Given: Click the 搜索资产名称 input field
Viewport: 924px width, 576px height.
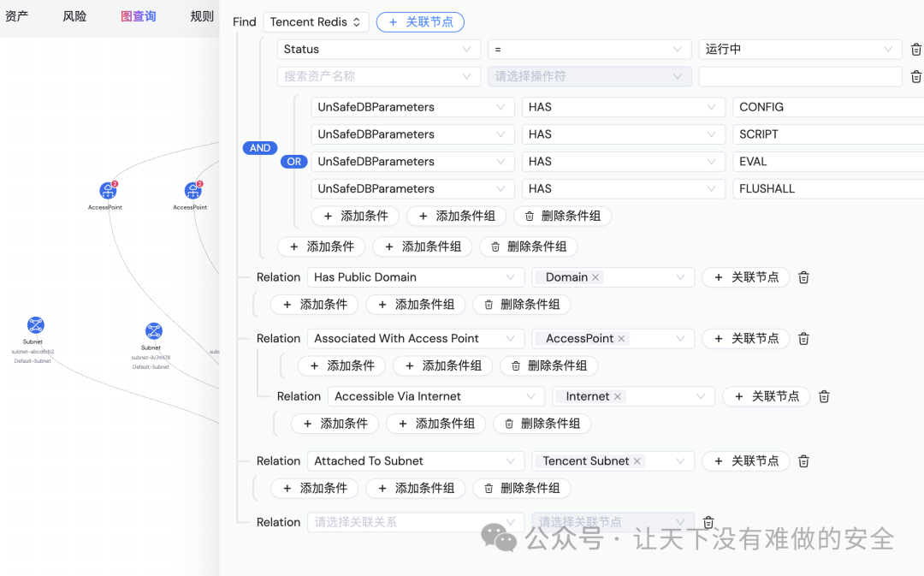Looking at the screenshot, I should 378,76.
